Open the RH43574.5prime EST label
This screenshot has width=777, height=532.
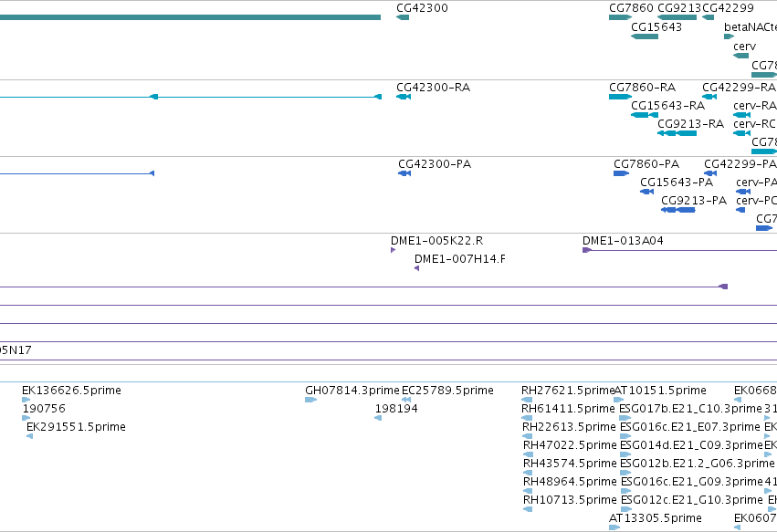pos(570,464)
